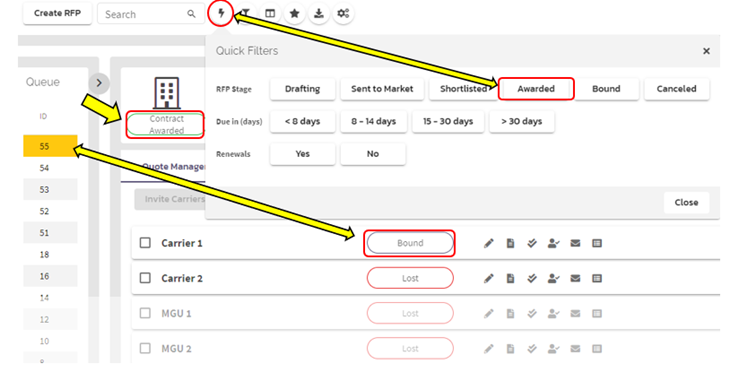This screenshot has width=739, height=381.
Task: Open Carrier 1 table list icon
Action: (x=597, y=243)
